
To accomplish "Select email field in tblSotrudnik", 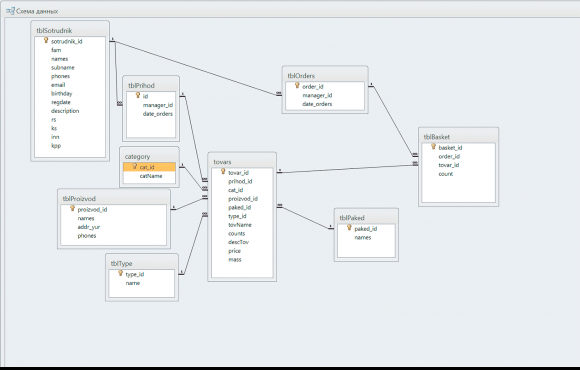I will [x=58, y=85].
